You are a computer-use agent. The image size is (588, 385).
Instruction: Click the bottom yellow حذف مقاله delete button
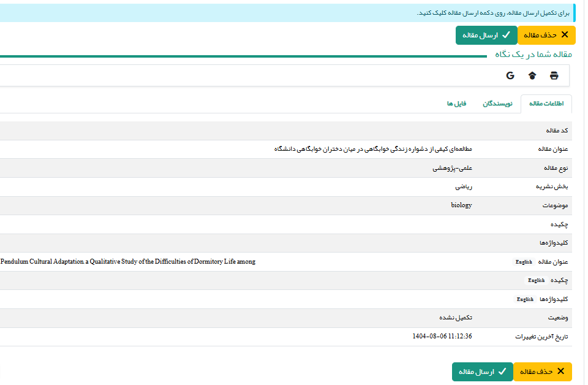[x=542, y=372]
